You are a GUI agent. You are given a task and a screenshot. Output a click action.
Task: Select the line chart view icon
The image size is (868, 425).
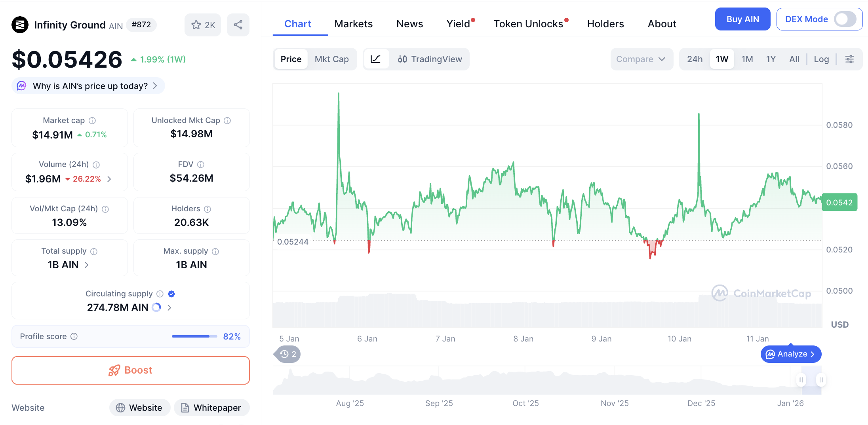(375, 59)
